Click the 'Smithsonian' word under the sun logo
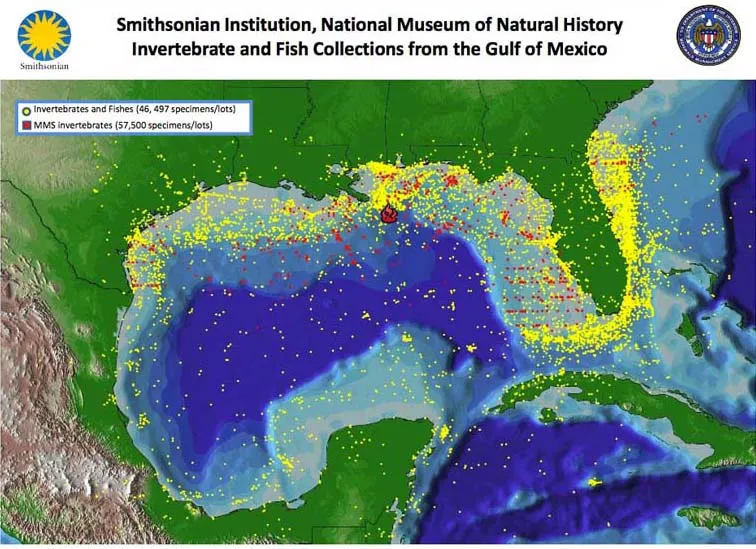The height and width of the screenshot is (549, 756). tap(44, 67)
